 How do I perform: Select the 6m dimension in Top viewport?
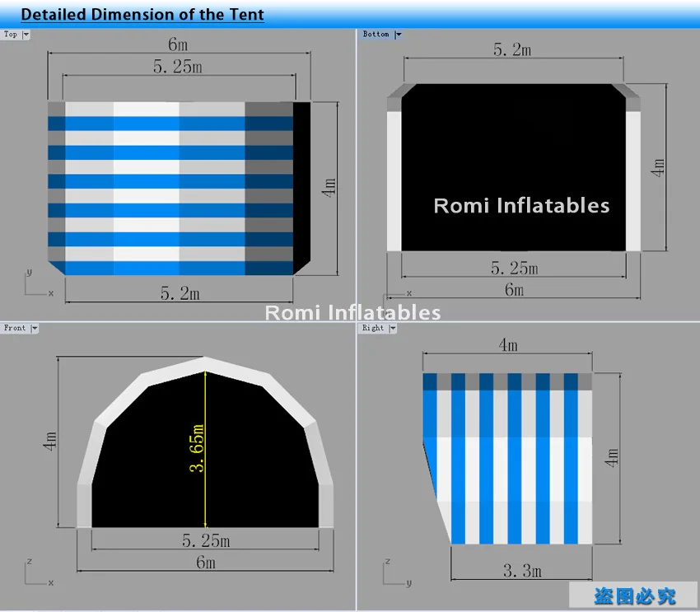178,44
